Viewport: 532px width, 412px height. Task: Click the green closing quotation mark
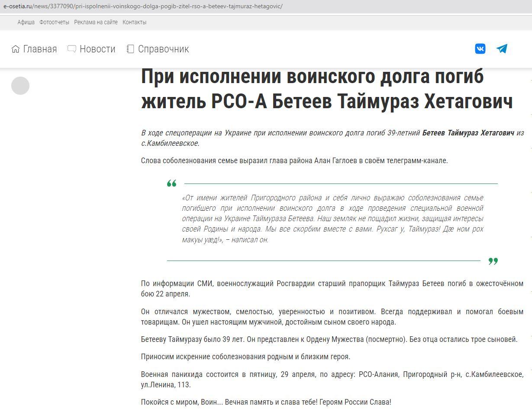pyautogui.click(x=493, y=261)
